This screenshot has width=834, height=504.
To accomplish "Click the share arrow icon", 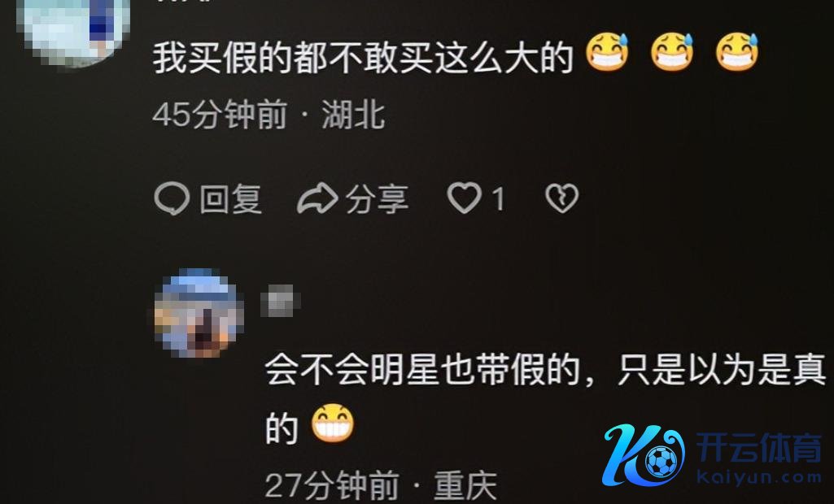I will coord(317,199).
